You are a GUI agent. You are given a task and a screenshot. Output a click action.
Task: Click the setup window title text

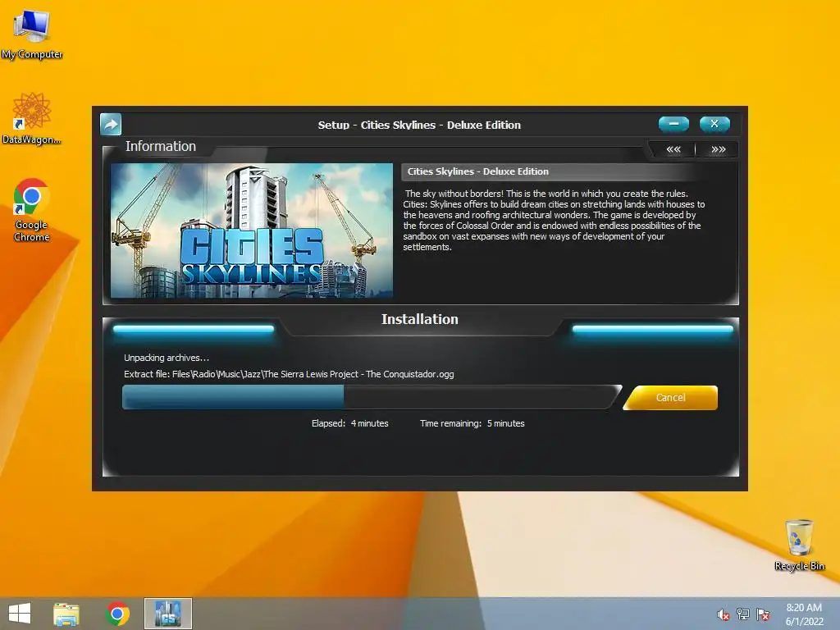click(x=419, y=125)
